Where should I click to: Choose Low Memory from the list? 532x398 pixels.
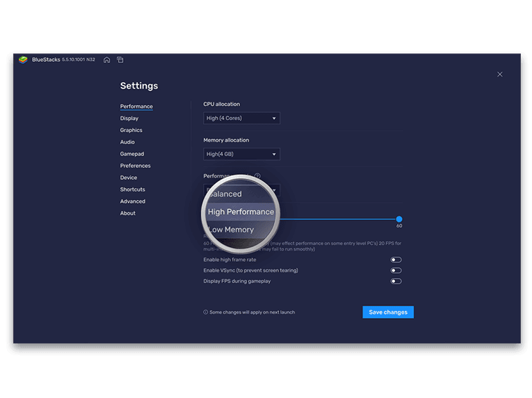(231, 230)
